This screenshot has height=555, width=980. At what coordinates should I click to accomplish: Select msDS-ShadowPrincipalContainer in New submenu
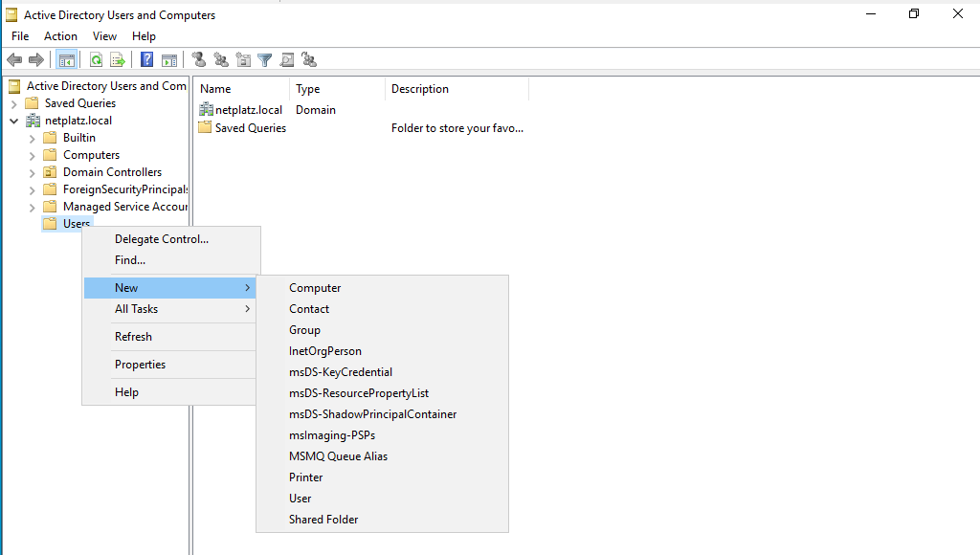click(x=383, y=414)
